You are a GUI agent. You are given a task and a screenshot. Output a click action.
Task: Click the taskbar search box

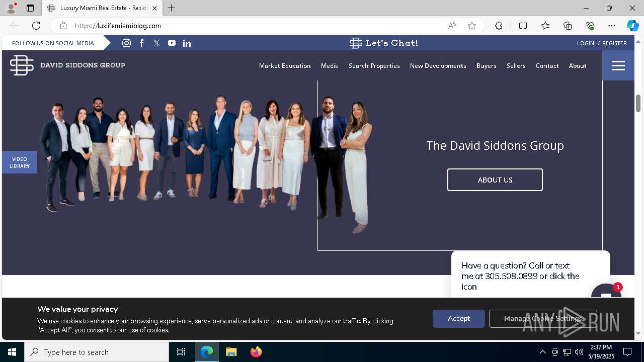(x=97, y=352)
